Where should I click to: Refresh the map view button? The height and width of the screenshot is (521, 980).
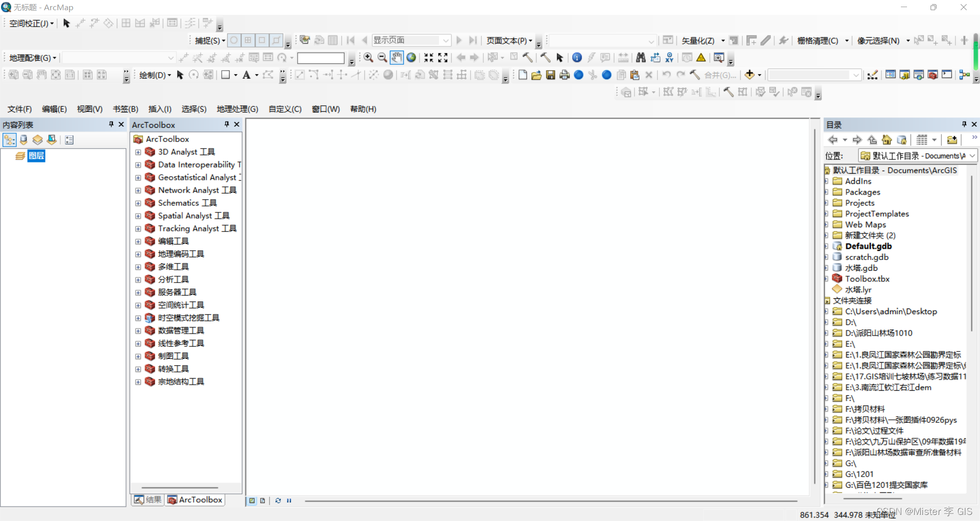click(x=278, y=501)
